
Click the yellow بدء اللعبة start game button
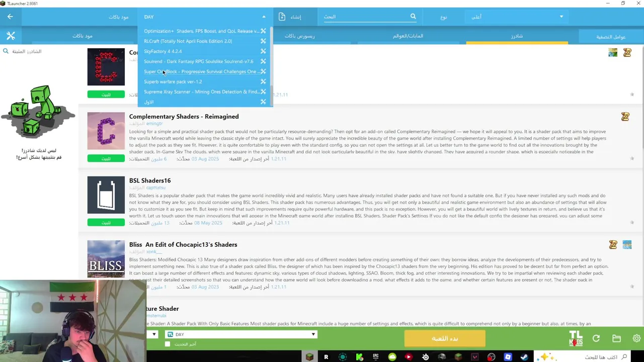click(445, 338)
